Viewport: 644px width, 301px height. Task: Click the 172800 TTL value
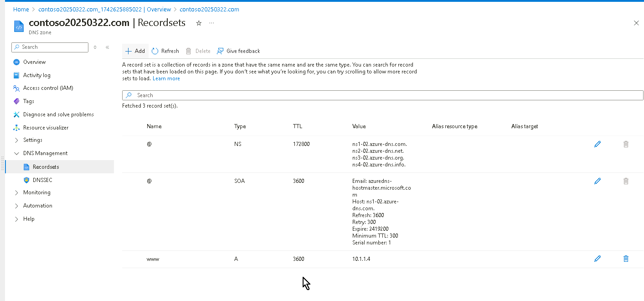[301, 144]
